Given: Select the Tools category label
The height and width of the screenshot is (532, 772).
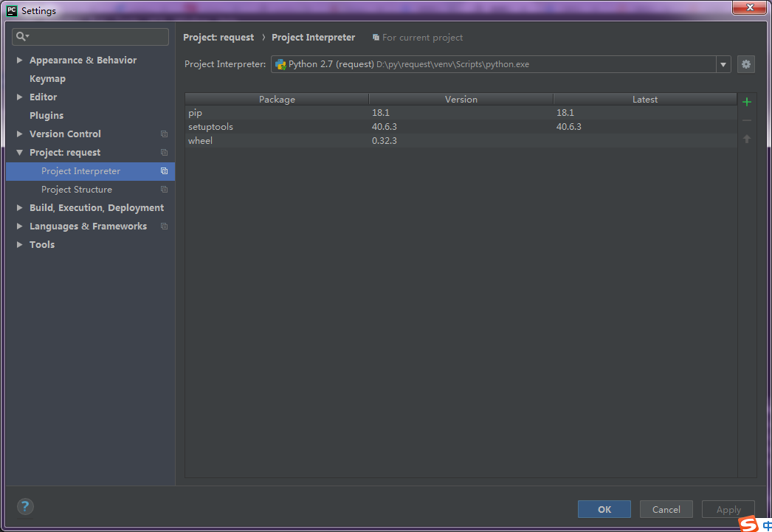Looking at the screenshot, I should click(42, 244).
